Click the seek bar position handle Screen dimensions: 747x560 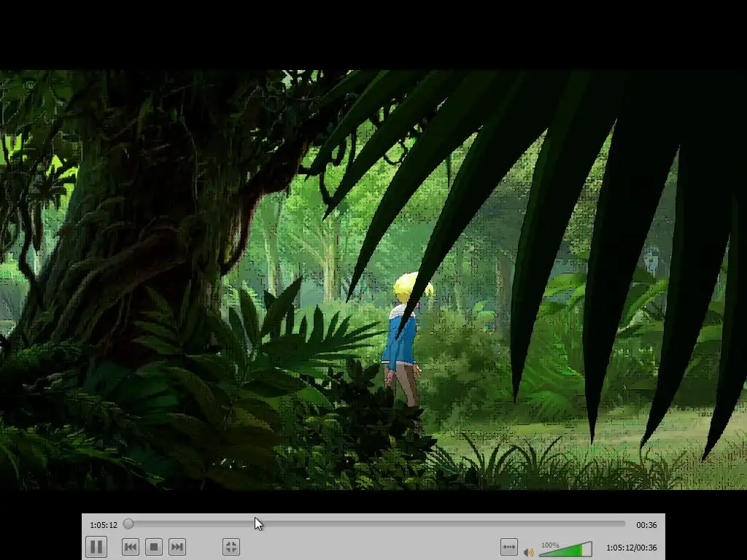point(128,524)
